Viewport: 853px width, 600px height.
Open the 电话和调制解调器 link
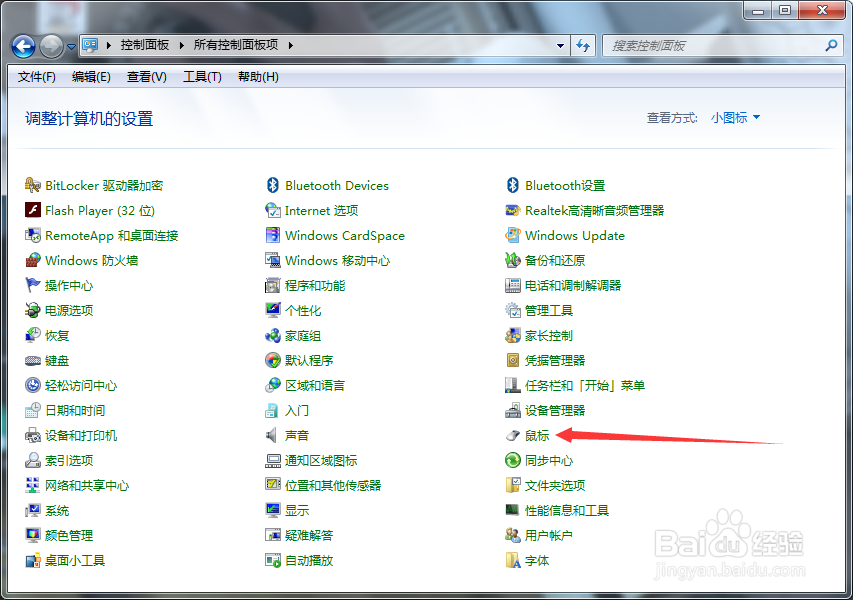click(x=573, y=286)
